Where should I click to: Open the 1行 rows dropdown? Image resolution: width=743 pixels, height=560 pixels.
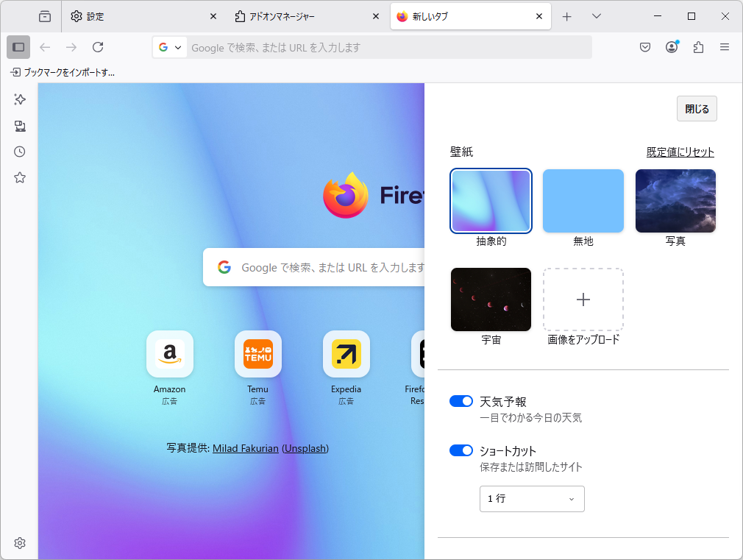pos(532,499)
